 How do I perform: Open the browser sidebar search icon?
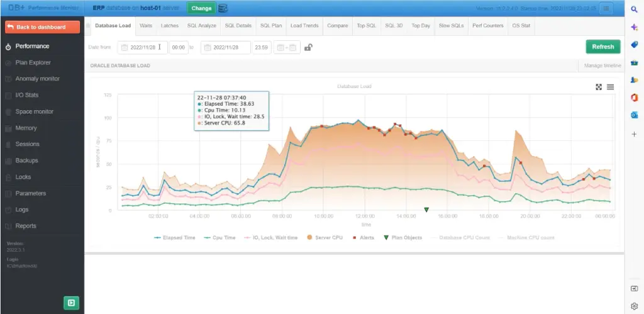(x=634, y=9)
